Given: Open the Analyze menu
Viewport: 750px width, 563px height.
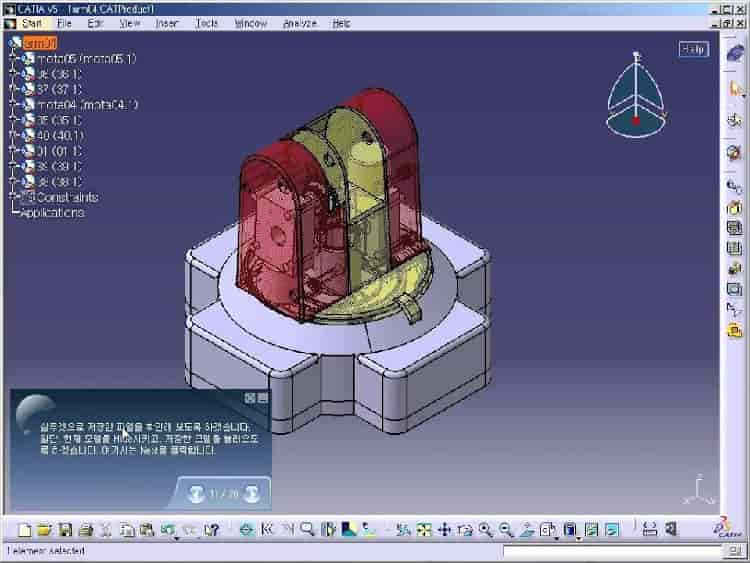Looking at the screenshot, I should (298, 22).
